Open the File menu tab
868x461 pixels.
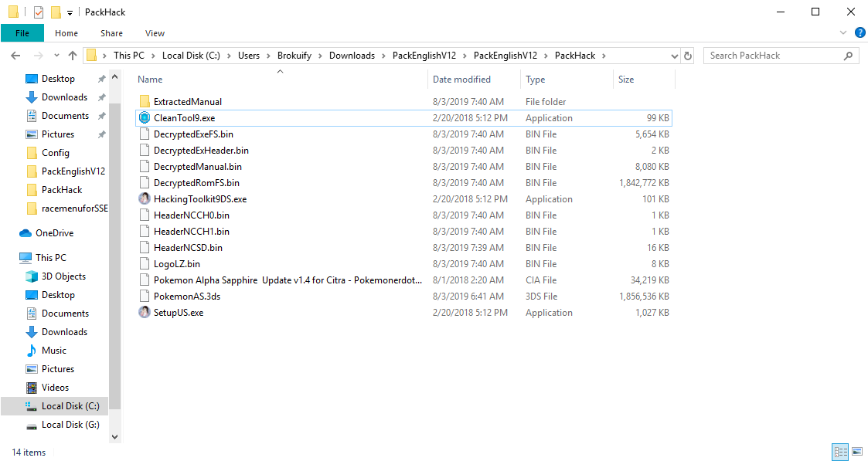click(x=22, y=33)
